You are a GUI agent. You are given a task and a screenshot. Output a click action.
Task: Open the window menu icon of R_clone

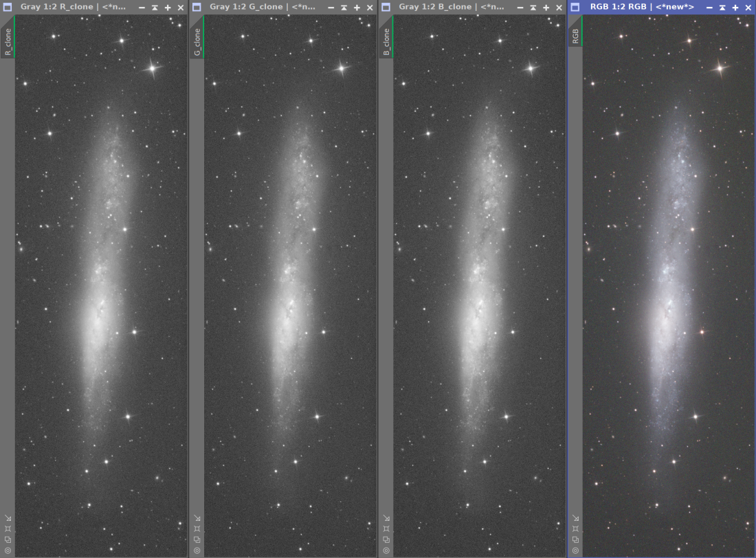point(8,7)
